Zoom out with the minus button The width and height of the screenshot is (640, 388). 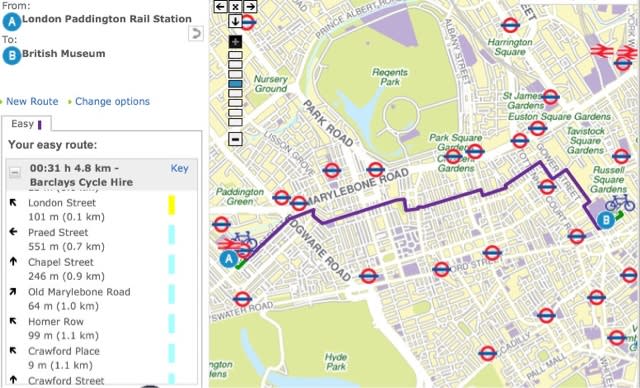[x=235, y=139]
